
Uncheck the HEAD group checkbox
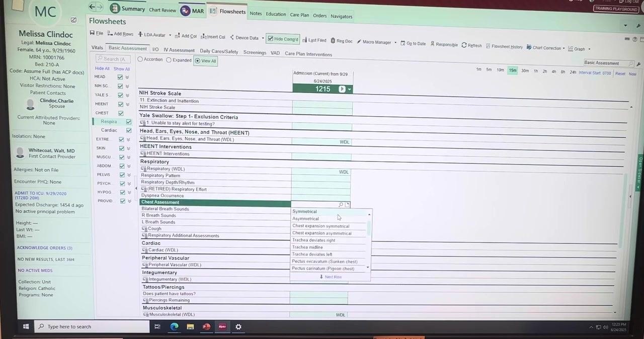click(x=120, y=77)
